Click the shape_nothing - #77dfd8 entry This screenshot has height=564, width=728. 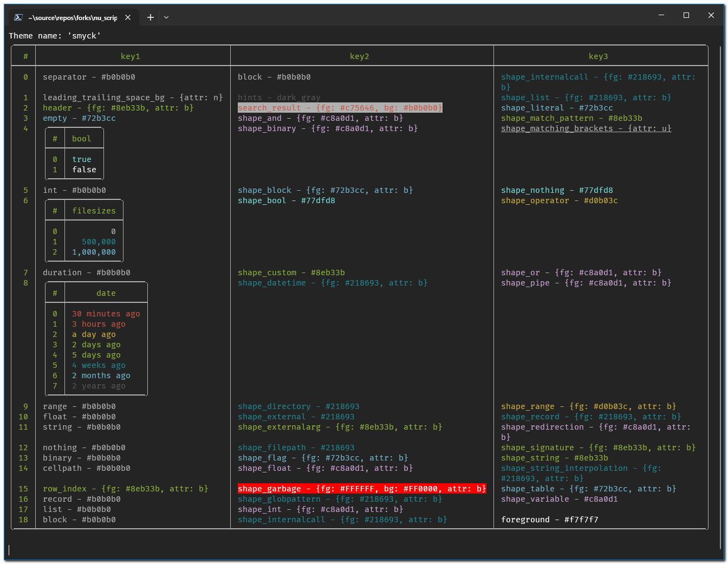coord(557,190)
